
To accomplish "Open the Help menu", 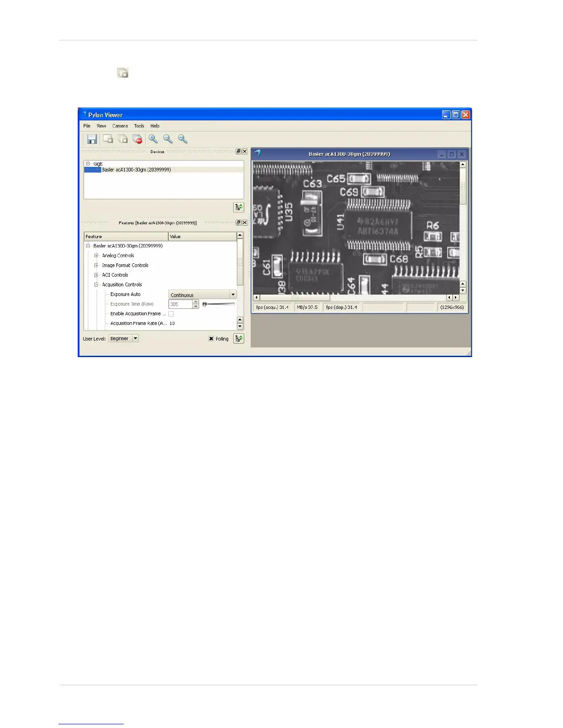I will tap(155, 126).
